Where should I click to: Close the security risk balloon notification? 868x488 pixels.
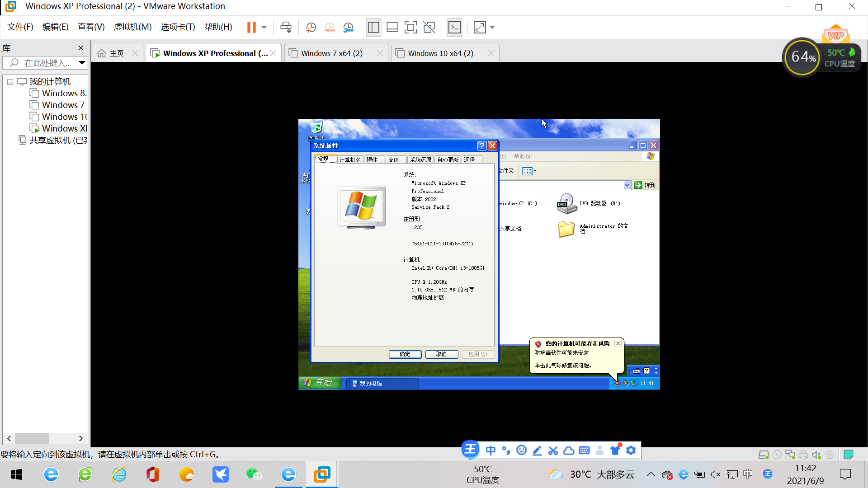[x=618, y=343]
